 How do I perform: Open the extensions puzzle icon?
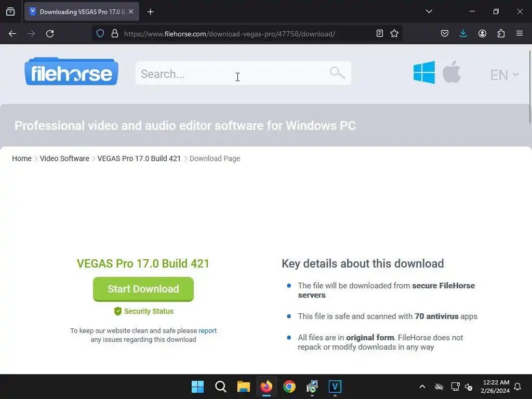point(501,33)
